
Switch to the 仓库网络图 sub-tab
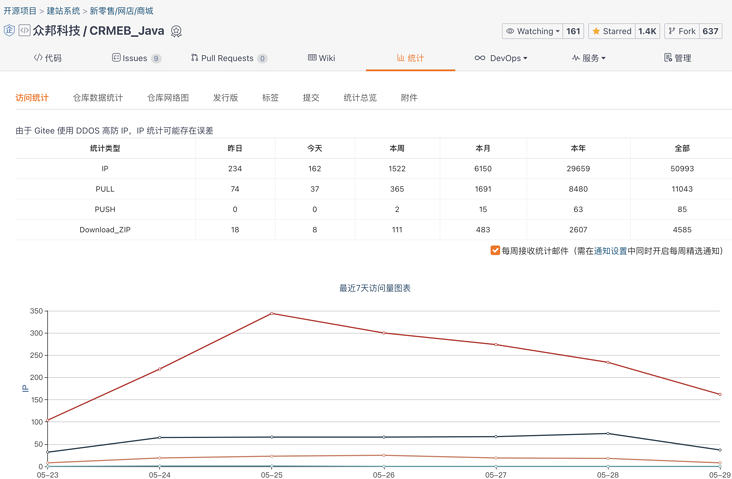point(168,98)
